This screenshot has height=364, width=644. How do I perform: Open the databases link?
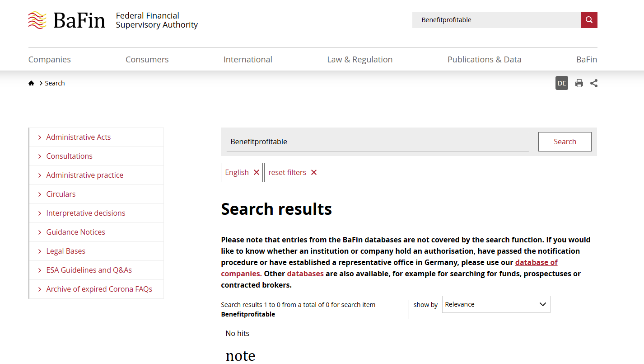[305, 274]
